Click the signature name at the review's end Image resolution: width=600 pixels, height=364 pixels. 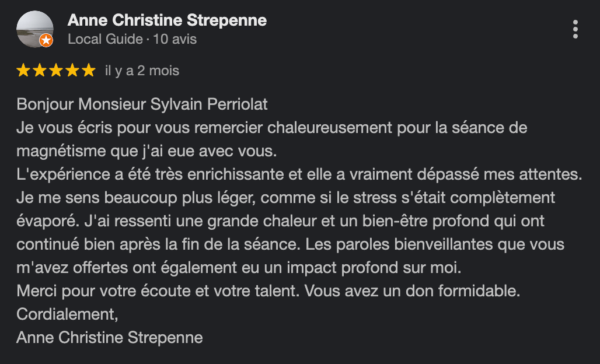coord(110,337)
